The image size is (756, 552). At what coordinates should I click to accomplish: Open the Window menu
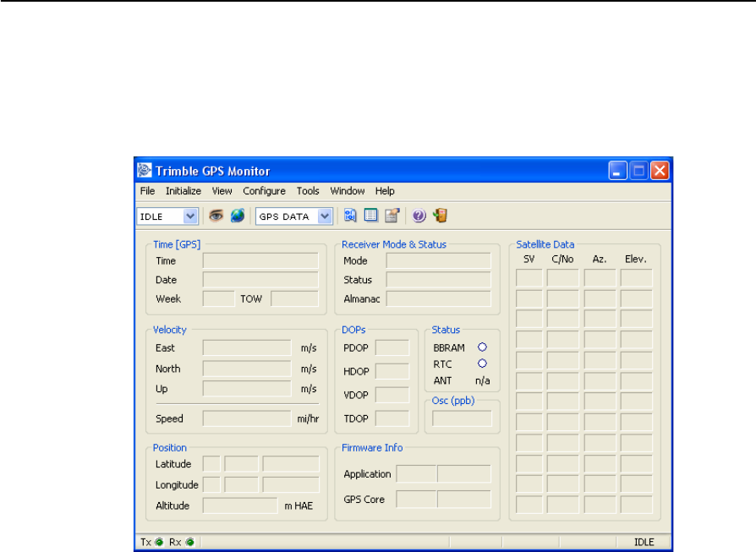point(348,191)
